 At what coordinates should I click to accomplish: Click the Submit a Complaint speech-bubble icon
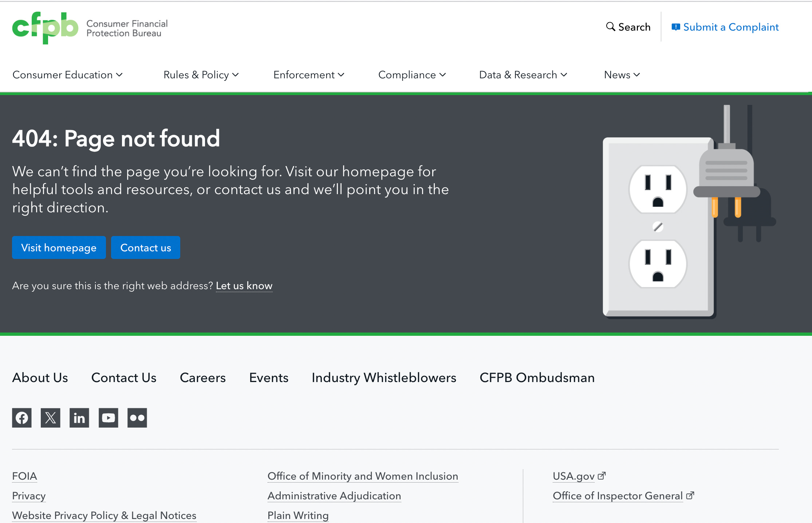point(675,27)
